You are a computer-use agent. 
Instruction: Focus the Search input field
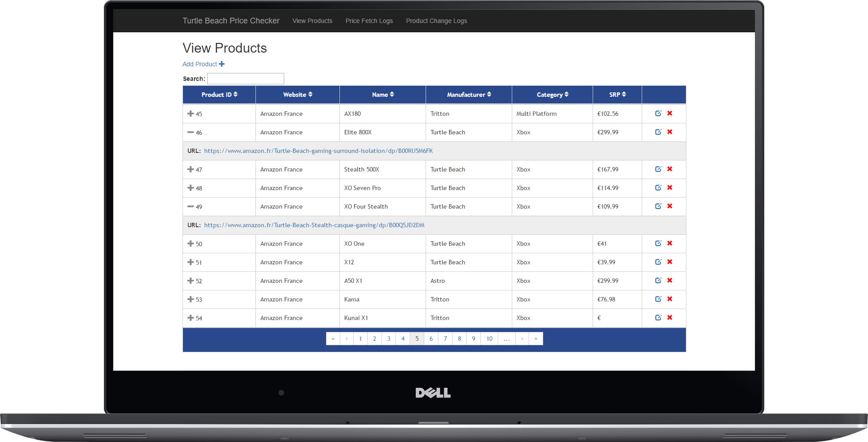tap(246, 79)
